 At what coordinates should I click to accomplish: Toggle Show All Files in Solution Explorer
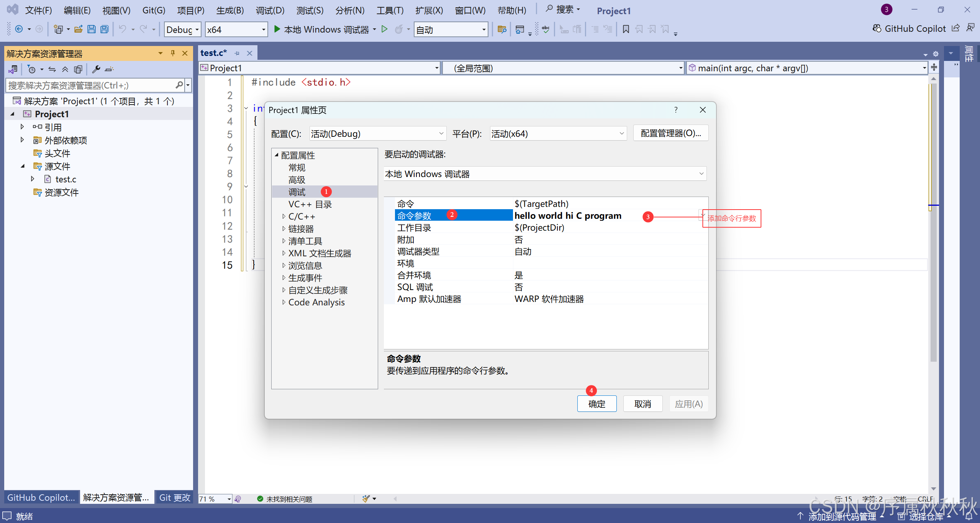(x=78, y=69)
